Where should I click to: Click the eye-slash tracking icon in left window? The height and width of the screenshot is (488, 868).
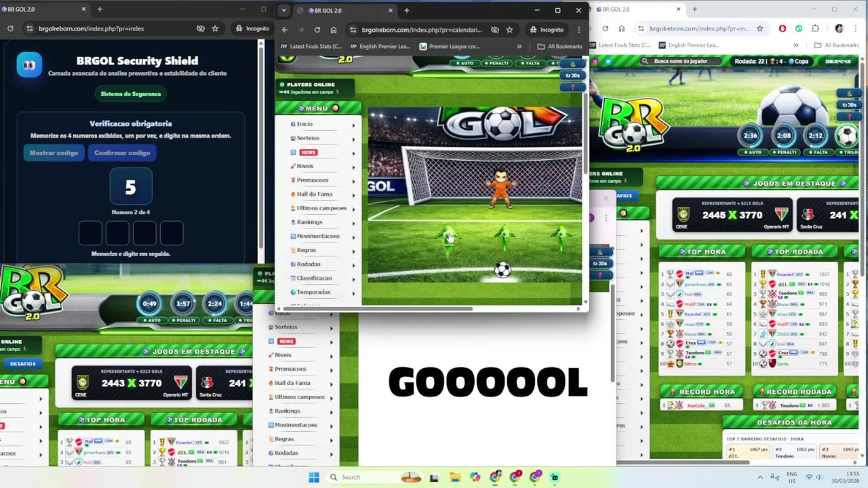[200, 28]
